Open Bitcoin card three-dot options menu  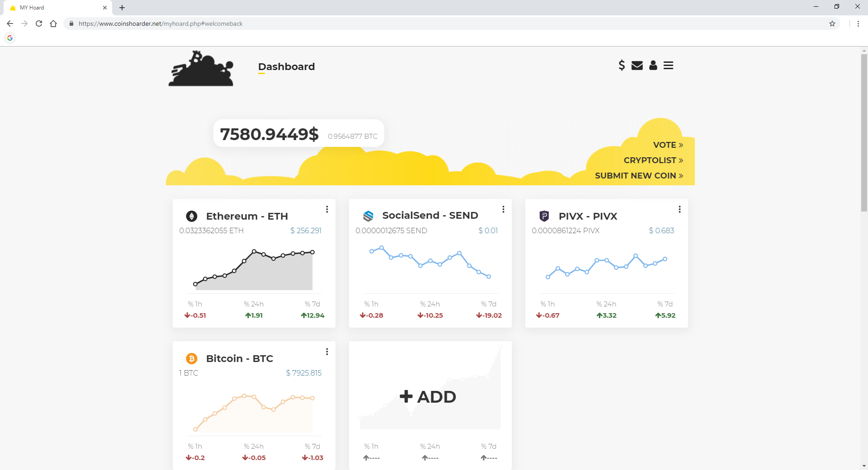point(327,352)
